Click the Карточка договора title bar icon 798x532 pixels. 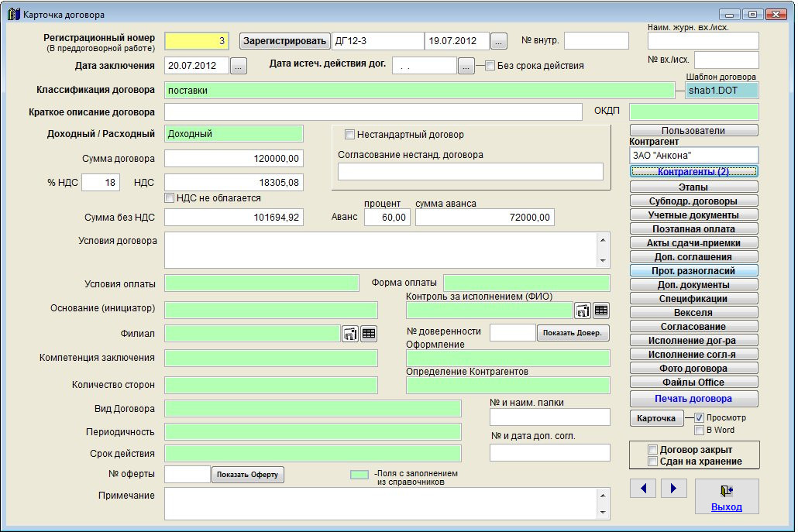point(13,14)
